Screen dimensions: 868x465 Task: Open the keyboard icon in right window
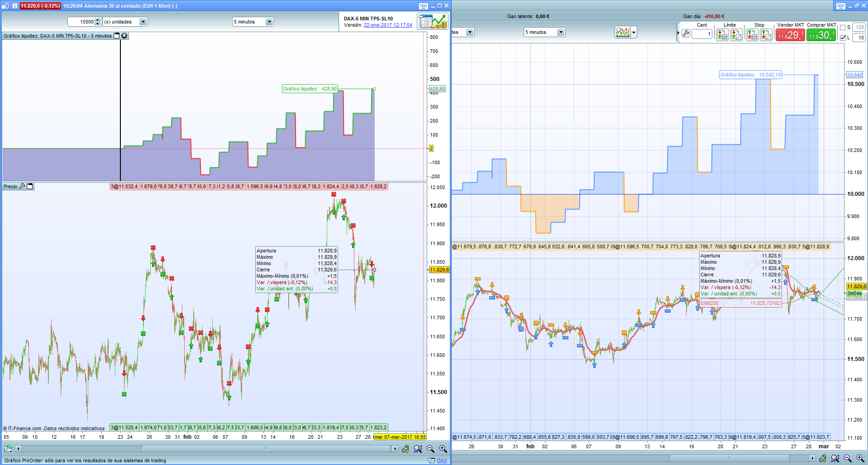pos(841,6)
